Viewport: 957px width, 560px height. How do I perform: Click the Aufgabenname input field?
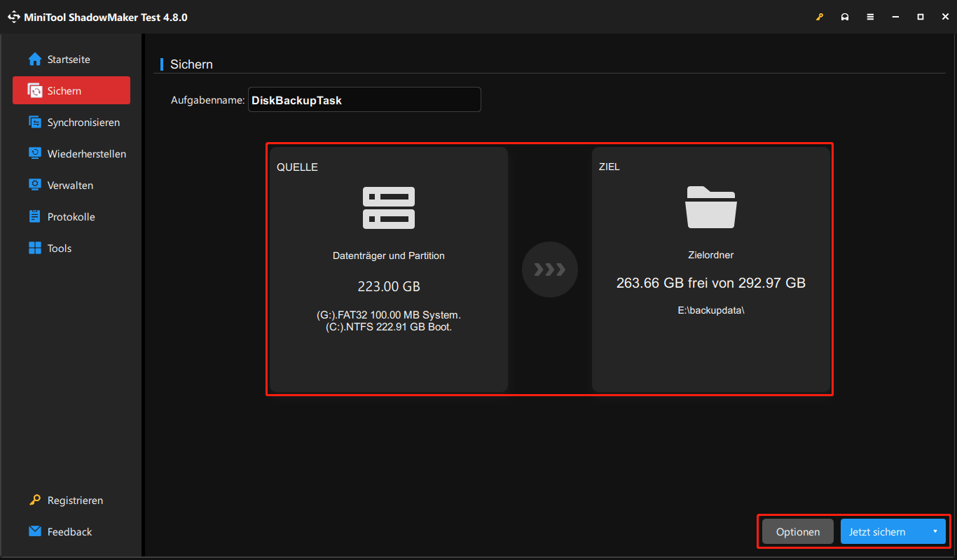coord(364,99)
